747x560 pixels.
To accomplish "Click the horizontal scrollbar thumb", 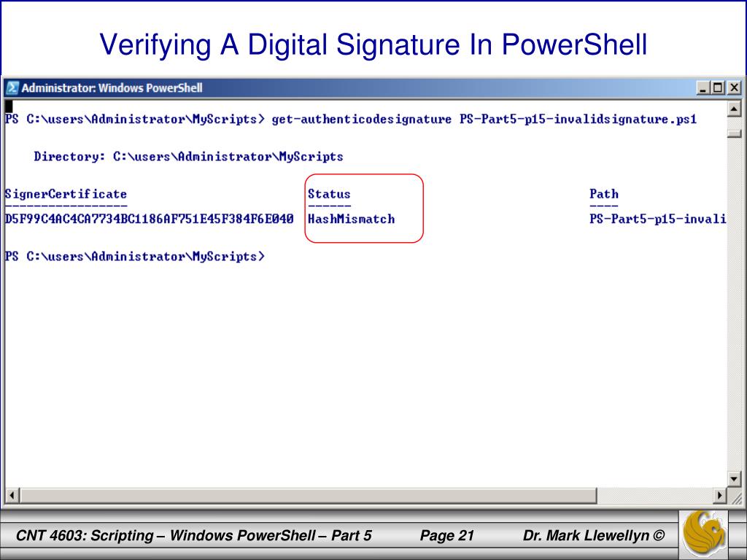I will [x=309, y=495].
